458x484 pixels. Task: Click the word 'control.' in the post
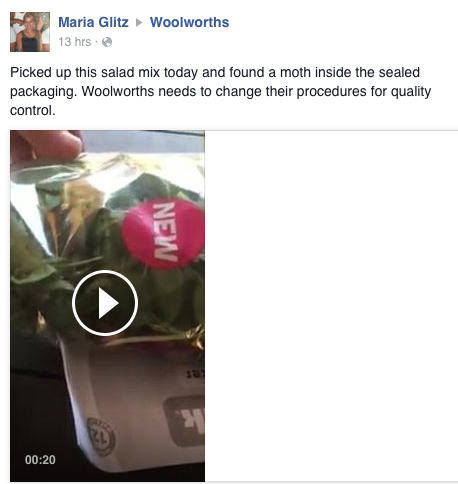pos(33,110)
